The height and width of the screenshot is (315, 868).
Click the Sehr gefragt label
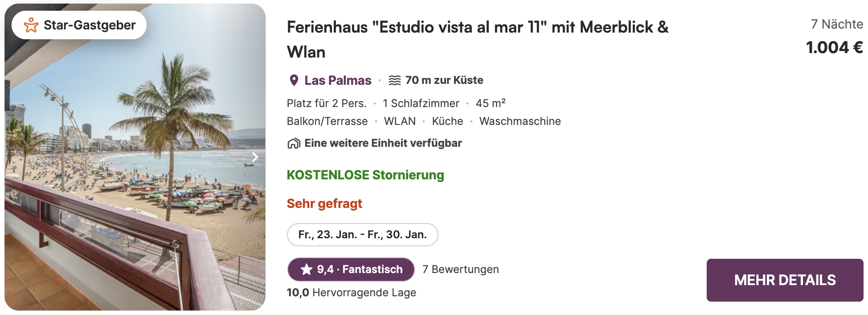coord(324,203)
